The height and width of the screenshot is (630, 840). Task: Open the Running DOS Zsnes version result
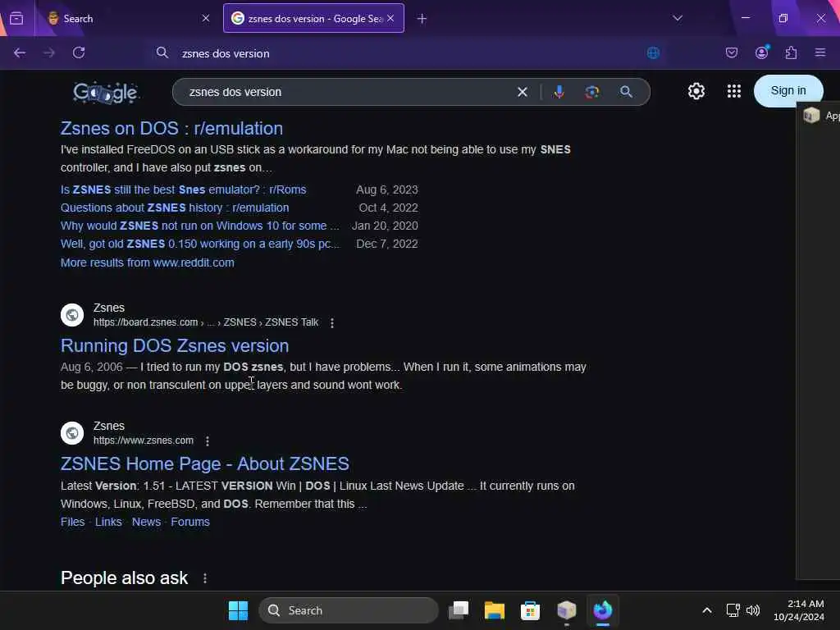pos(175,346)
